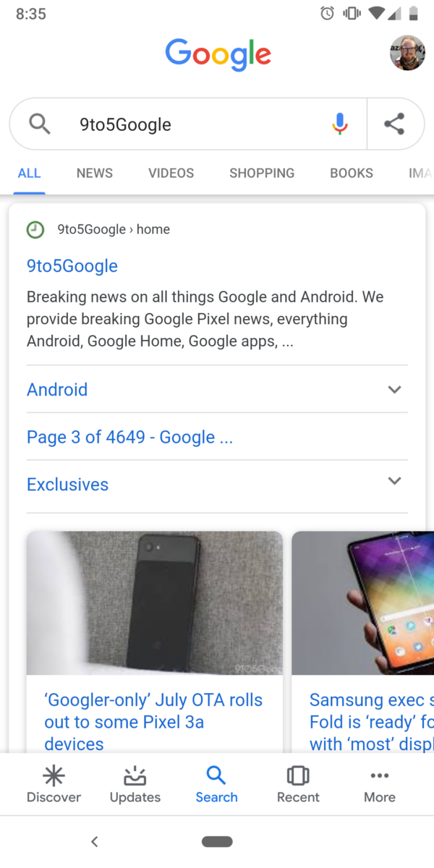Expand the Android sitelink chevron
This screenshot has width=434, height=868.
tap(394, 389)
